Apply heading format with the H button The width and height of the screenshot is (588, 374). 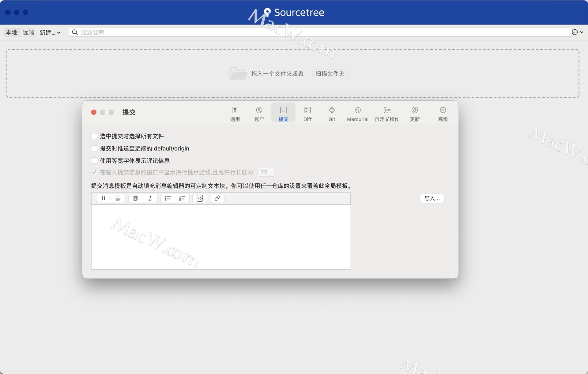tap(103, 198)
